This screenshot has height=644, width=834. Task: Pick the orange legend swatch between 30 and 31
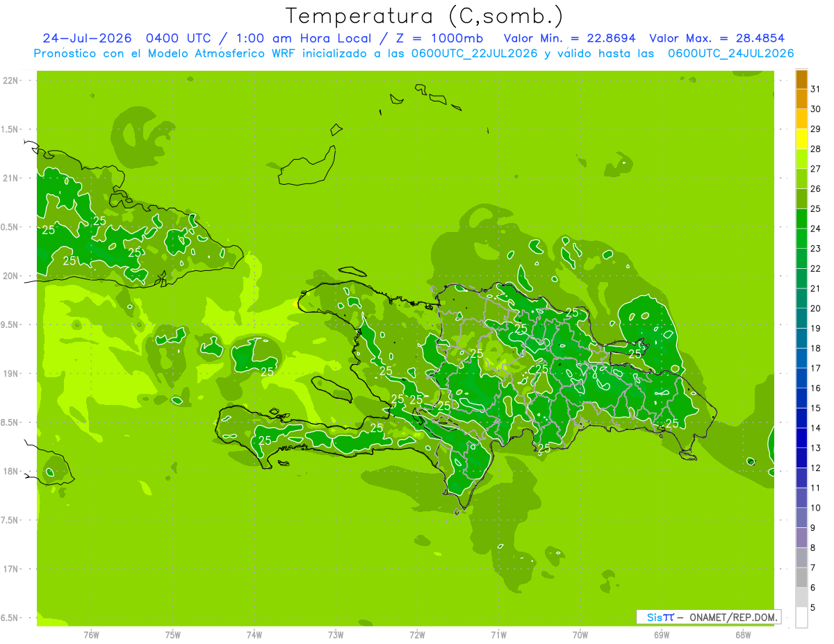801,99
